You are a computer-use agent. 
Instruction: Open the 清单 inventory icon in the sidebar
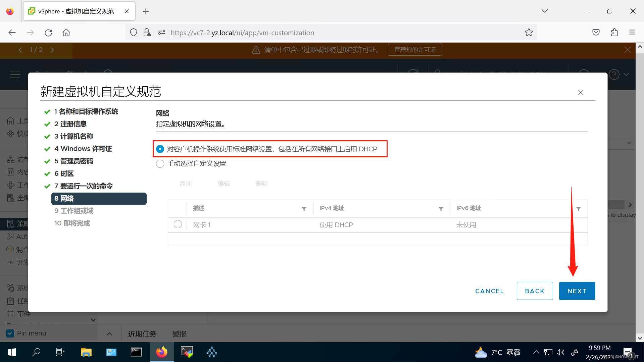pyautogui.click(x=10, y=159)
